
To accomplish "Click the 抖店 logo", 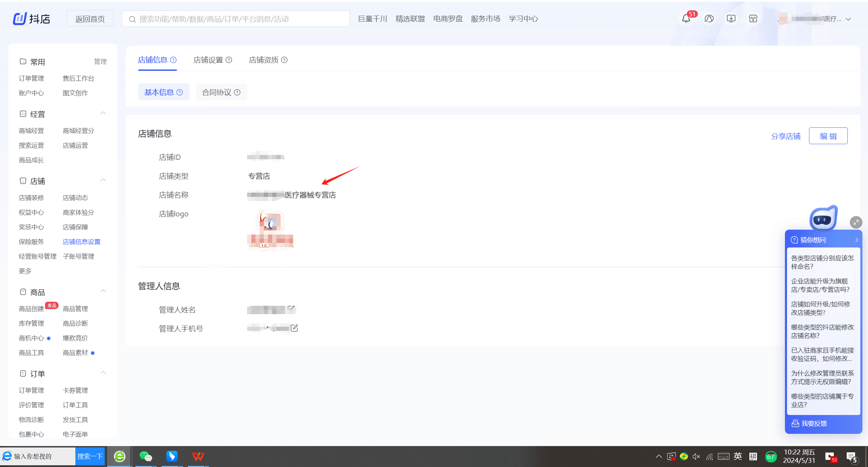I will (x=32, y=19).
